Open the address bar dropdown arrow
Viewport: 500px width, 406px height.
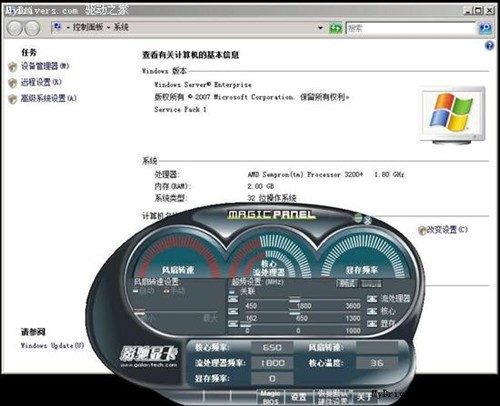click(x=320, y=28)
